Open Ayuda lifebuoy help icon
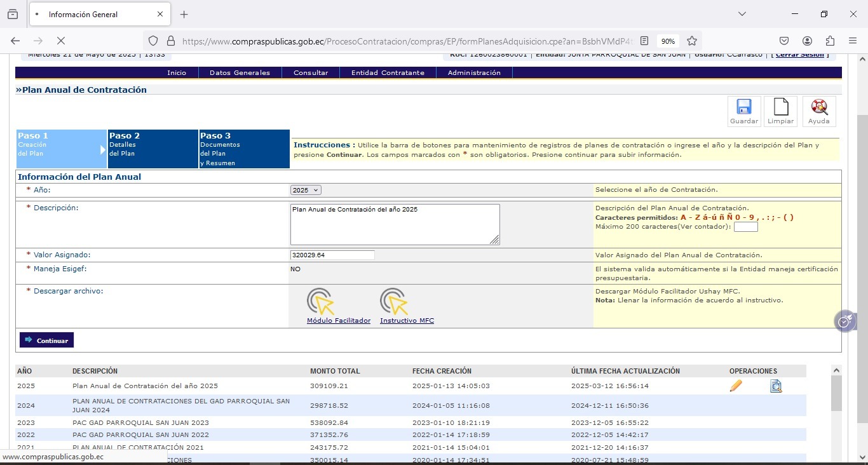Viewport: 868px width, 465px height. 818,107
